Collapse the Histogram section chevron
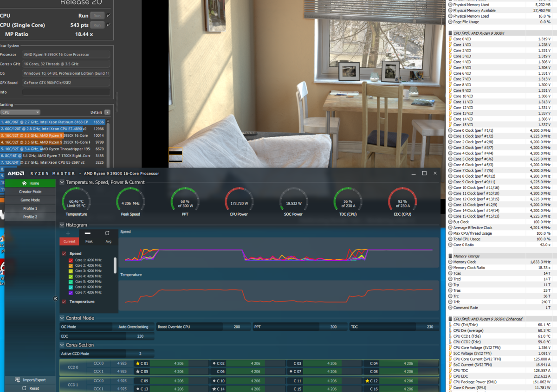The image size is (557, 392). tap(62, 225)
